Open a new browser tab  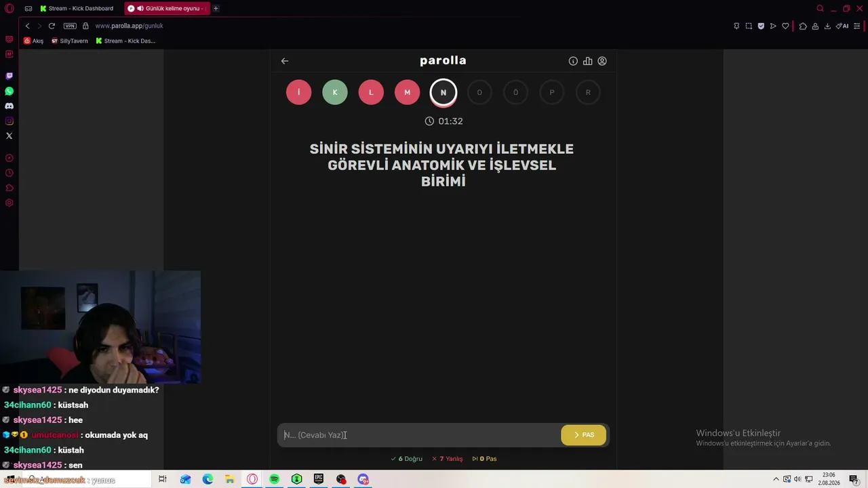click(216, 9)
